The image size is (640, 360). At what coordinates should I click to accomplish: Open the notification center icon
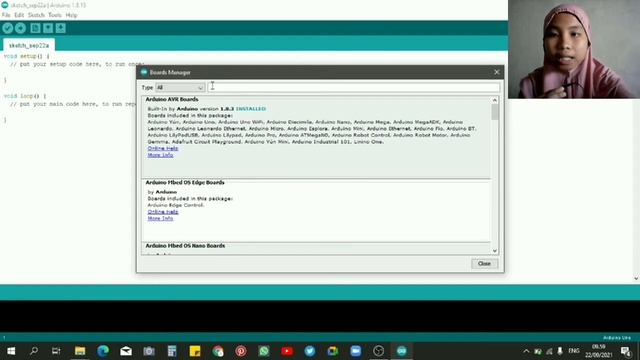point(626,351)
